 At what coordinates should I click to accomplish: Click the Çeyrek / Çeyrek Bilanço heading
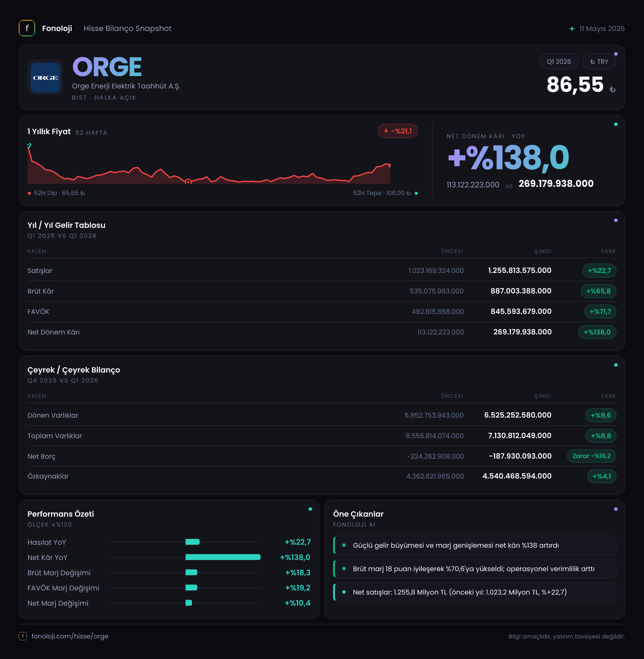pyautogui.click(x=74, y=370)
